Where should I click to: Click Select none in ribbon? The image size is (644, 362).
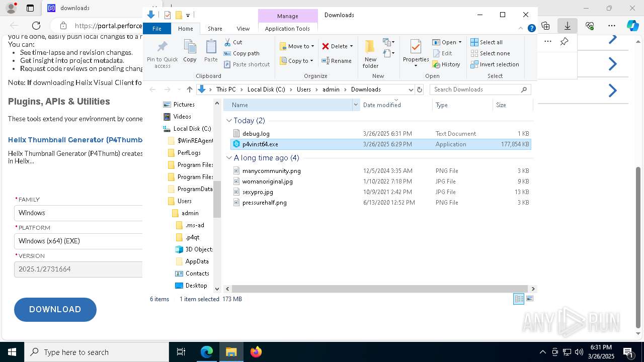[490, 53]
